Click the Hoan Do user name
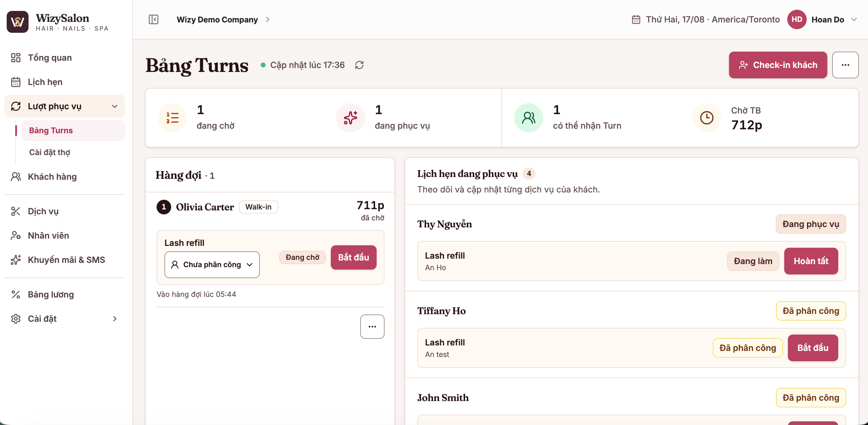868x425 pixels. (828, 19)
